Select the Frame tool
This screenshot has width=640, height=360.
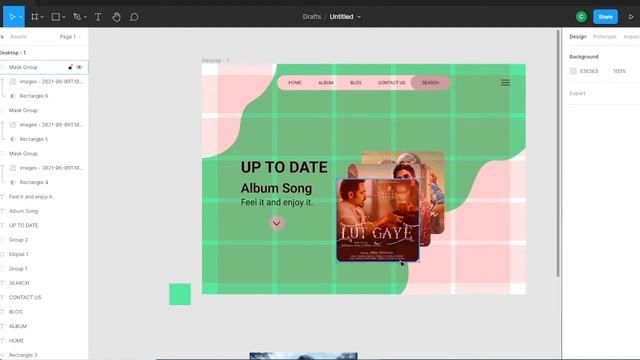pos(35,17)
